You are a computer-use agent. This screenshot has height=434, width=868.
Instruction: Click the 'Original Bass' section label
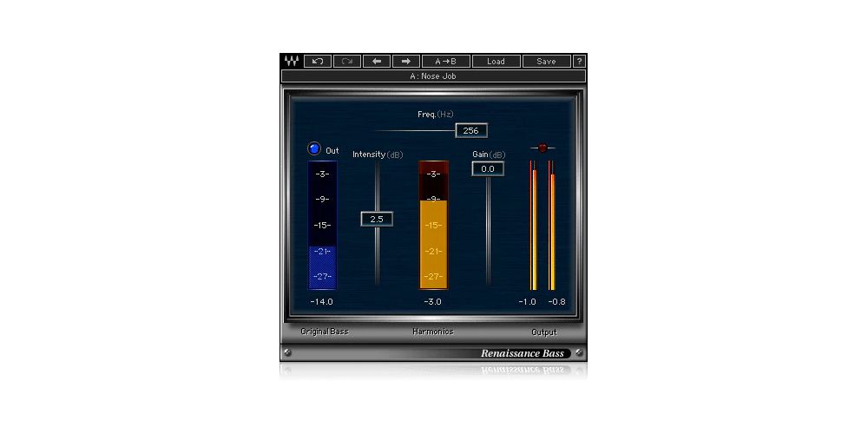click(325, 332)
